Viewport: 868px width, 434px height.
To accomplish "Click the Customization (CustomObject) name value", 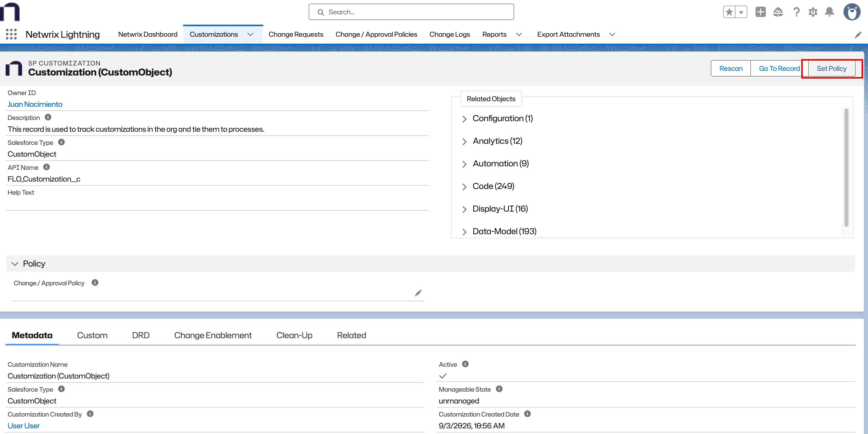I will point(59,376).
